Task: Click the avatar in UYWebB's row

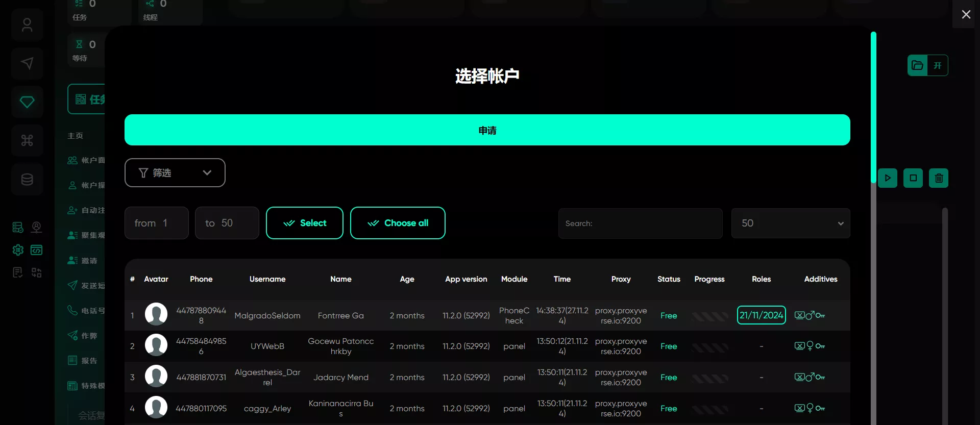Action: (156, 345)
